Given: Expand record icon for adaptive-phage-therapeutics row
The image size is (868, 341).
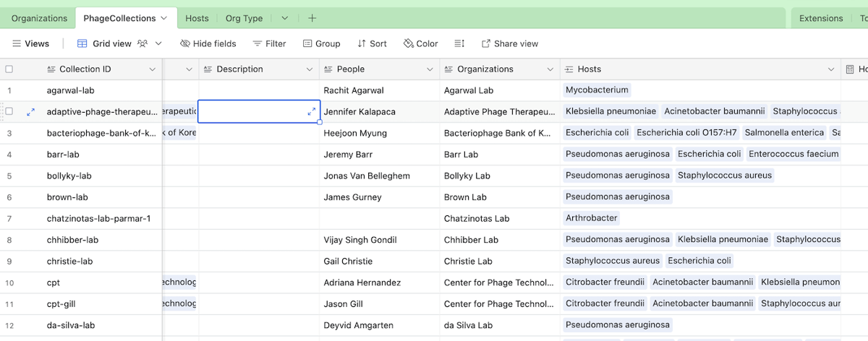Looking at the screenshot, I should coord(30,112).
